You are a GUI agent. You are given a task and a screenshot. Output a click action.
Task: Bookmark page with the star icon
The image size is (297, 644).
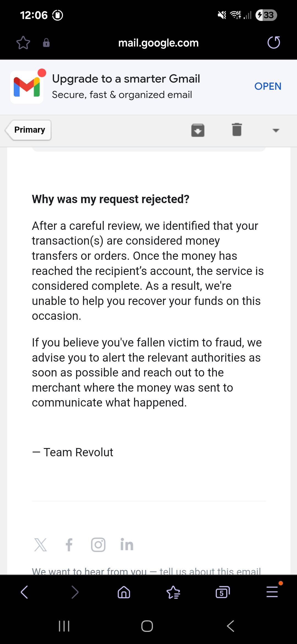click(23, 43)
